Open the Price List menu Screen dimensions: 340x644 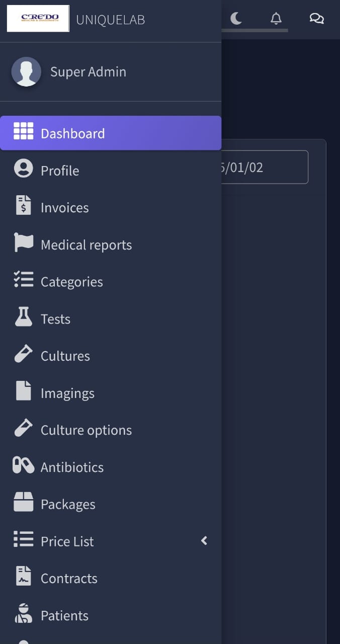[x=67, y=541]
